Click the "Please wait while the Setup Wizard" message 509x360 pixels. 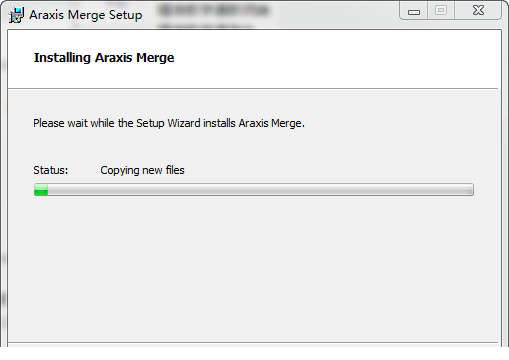(x=169, y=123)
